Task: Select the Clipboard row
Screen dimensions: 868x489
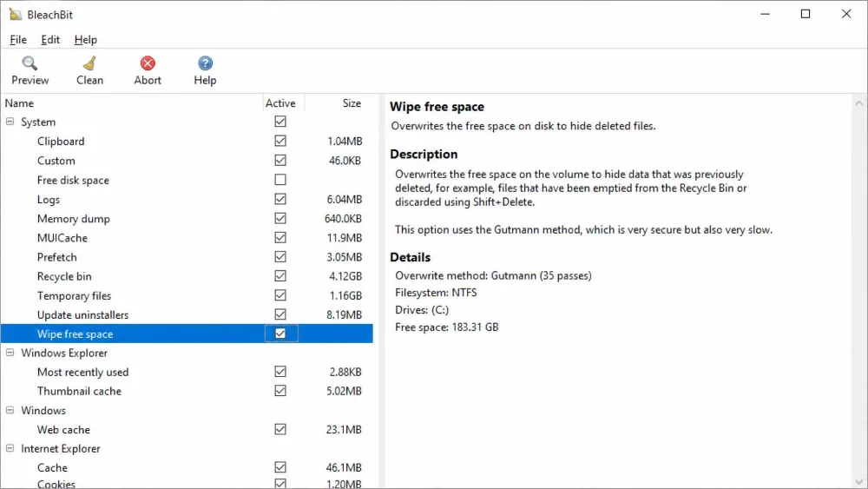Action: click(x=187, y=142)
